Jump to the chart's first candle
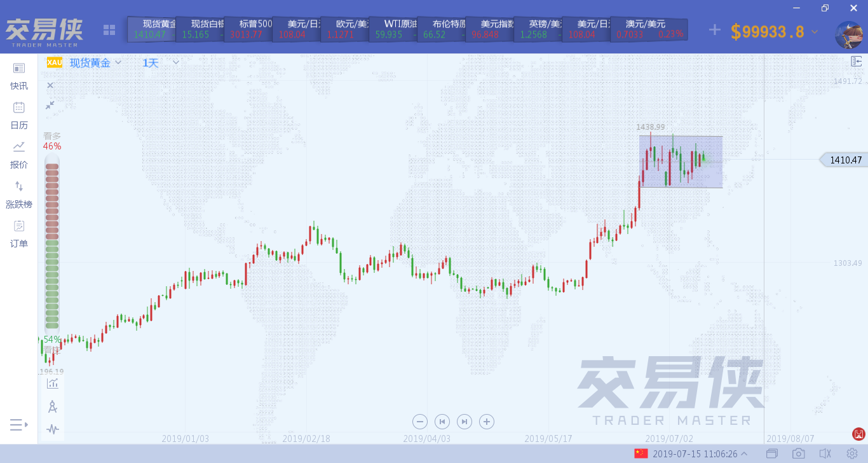 tap(442, 421)
